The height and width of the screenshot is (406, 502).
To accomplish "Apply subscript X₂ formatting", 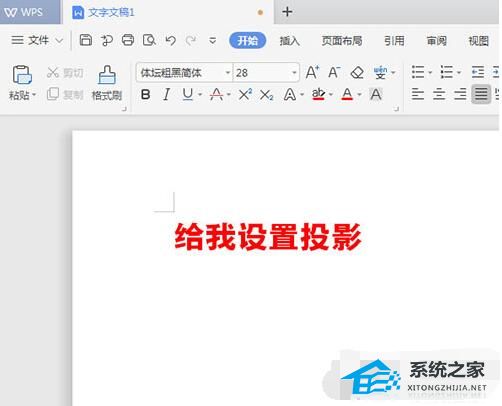I will (266, 95).
